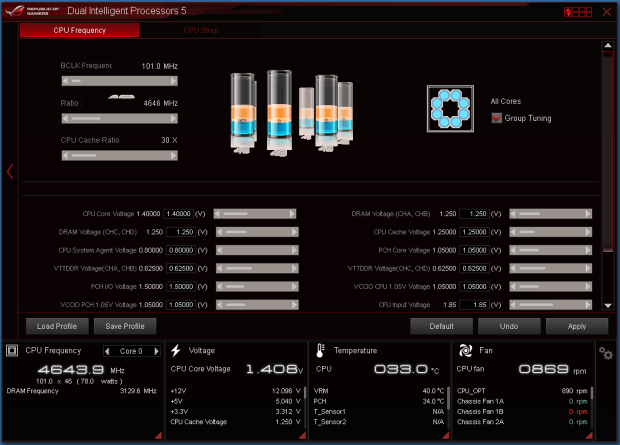Click the VCCIO CPU 1.05V Voltage input field
The image size is (620, 445).
474,286
